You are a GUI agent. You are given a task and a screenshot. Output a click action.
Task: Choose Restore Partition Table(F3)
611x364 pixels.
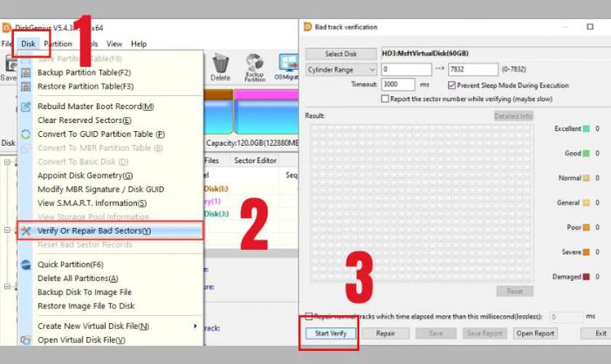[86, 86]
